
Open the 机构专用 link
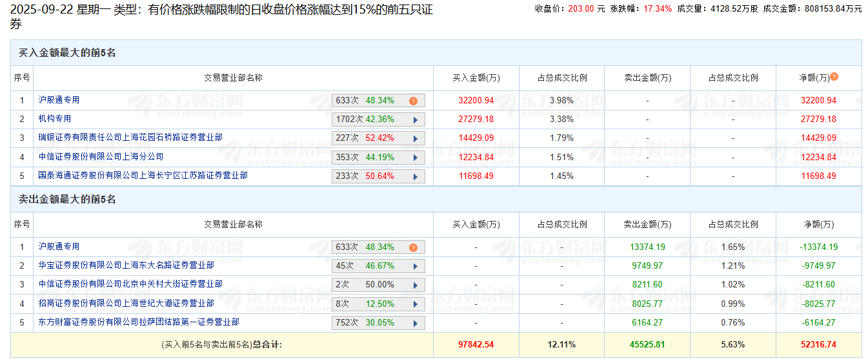coord(54,119)
